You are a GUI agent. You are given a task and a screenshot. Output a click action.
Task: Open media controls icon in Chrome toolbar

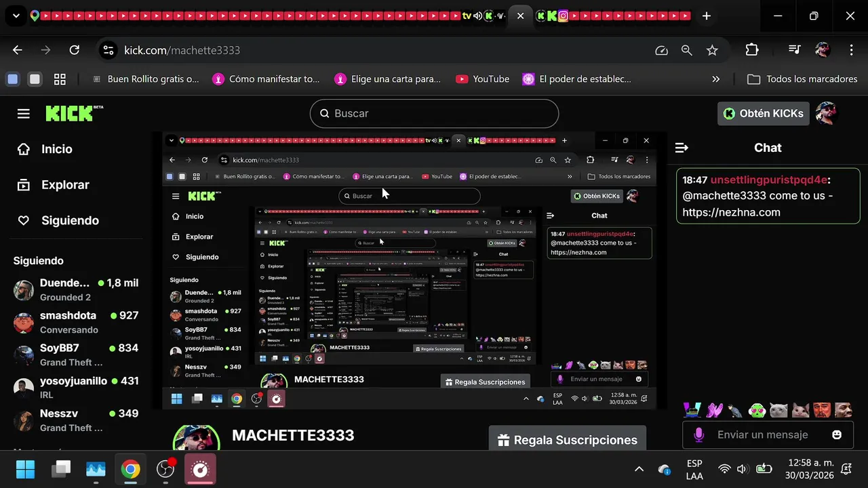[x=795, y=50]
